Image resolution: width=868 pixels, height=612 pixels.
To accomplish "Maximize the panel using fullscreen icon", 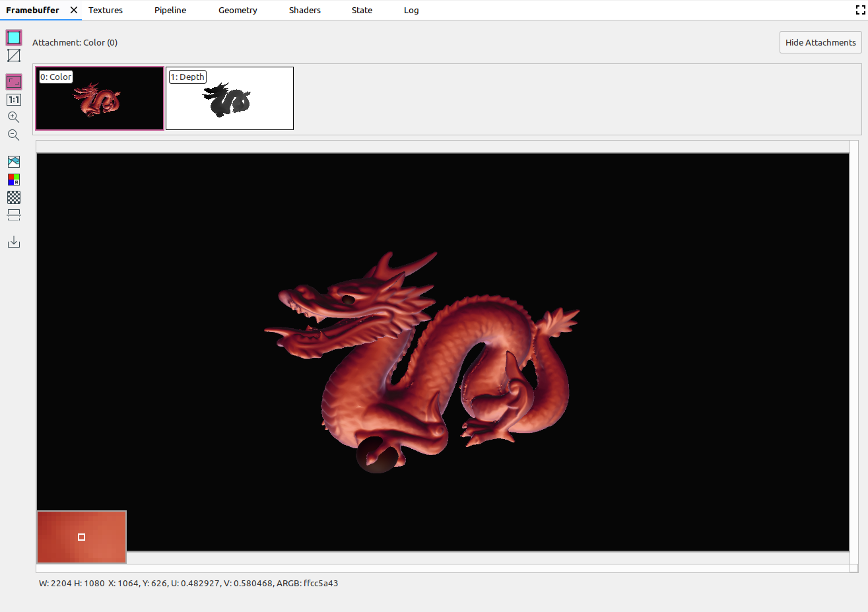I will pyautogui.click(x=860, y=10).
